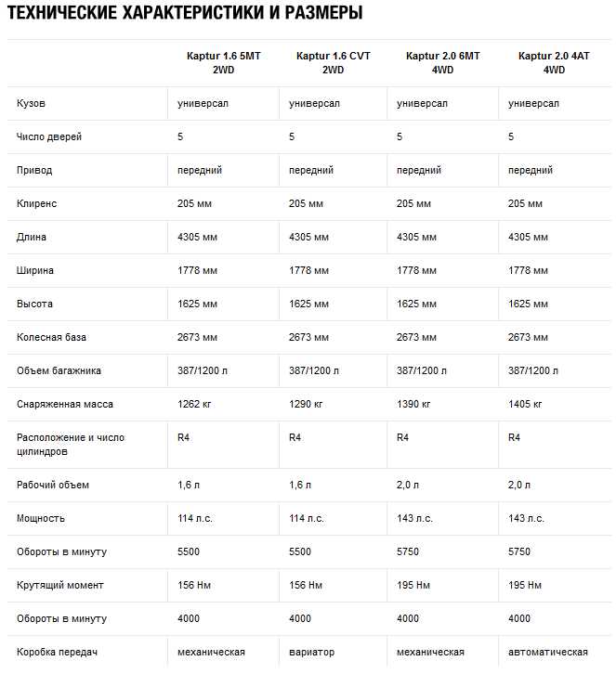This screenshot has width=616, height=700.
Task: Select the "Расположение и число цилиндров" row label
Action: 70,444
